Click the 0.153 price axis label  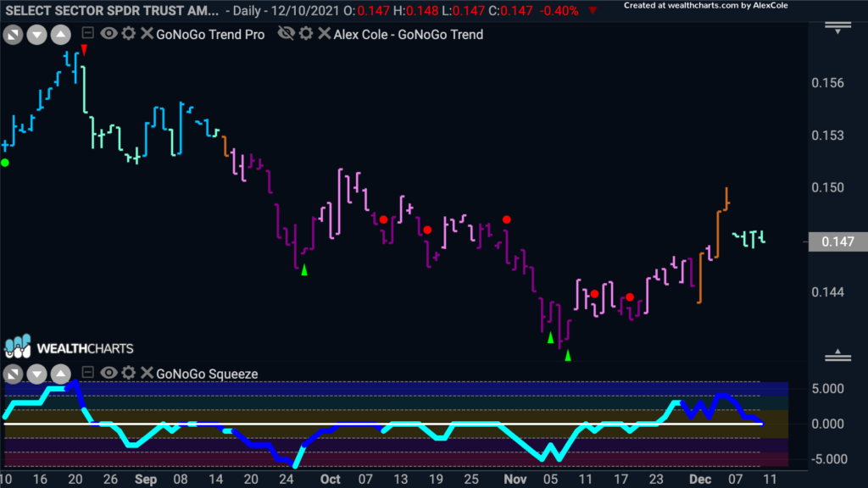click(827, 136)
